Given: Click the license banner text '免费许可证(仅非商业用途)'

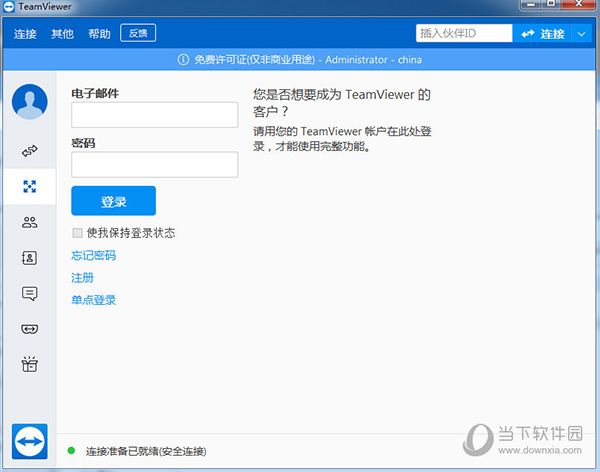Looking at the screenshot, I should [254, 60].
